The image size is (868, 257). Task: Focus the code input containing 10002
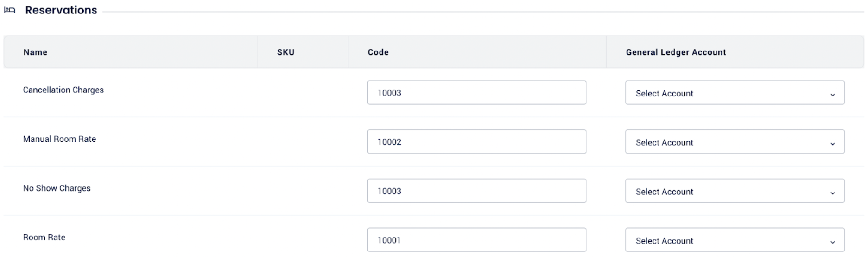476,142
